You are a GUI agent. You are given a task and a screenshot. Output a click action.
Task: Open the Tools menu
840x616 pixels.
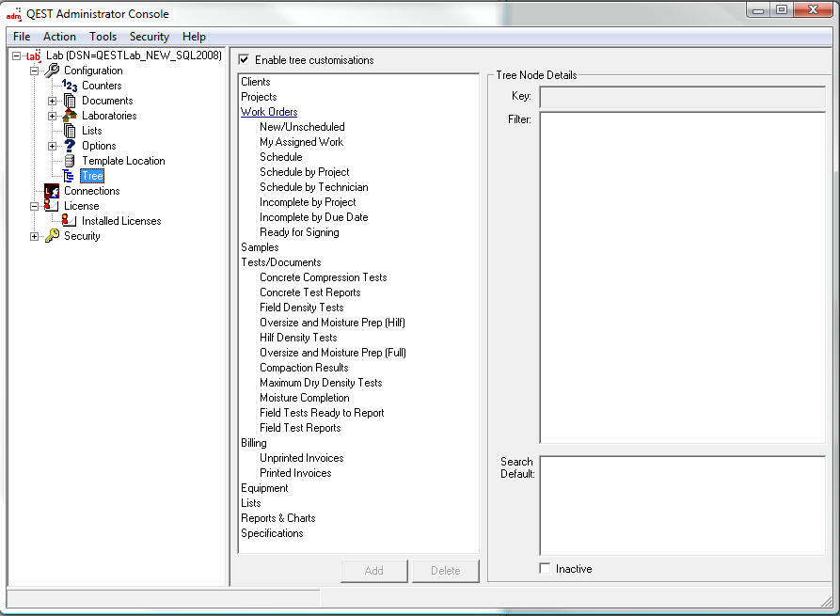[103, 37]
